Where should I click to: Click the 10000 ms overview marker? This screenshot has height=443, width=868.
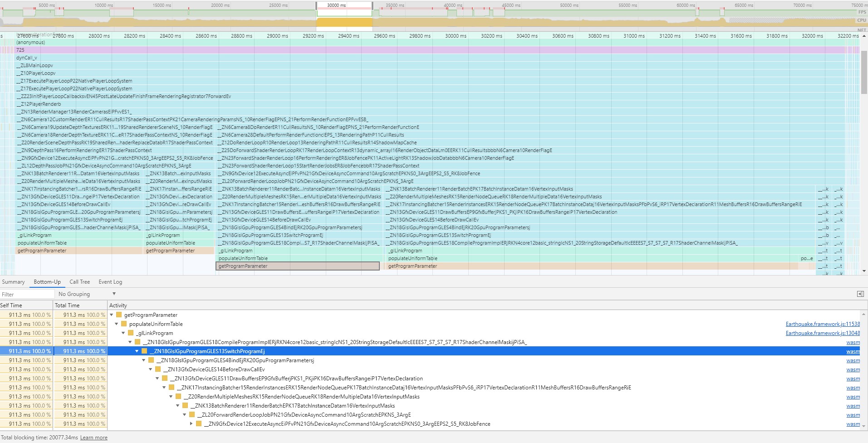click(x=104, y=5)
